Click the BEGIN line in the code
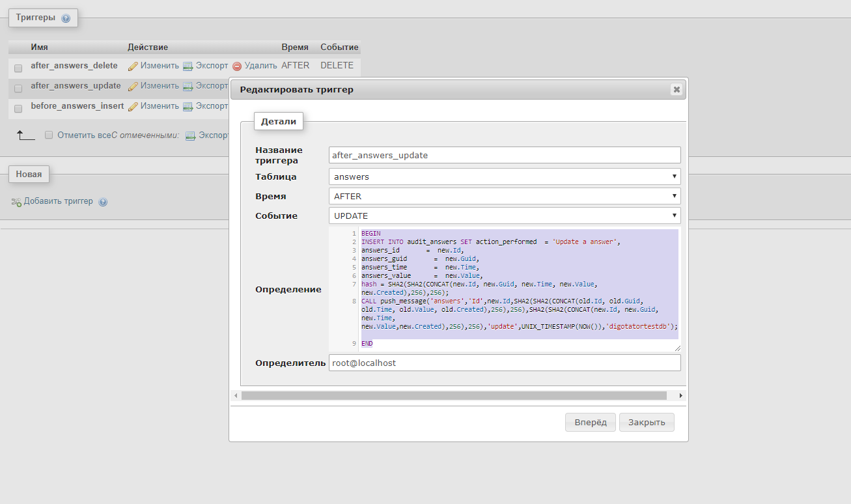851x504 pixels. (x=371, y=233)
